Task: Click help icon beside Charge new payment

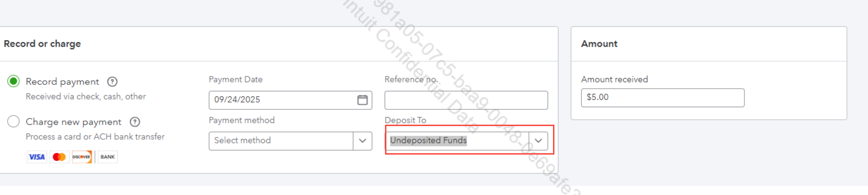Action: 135,122
